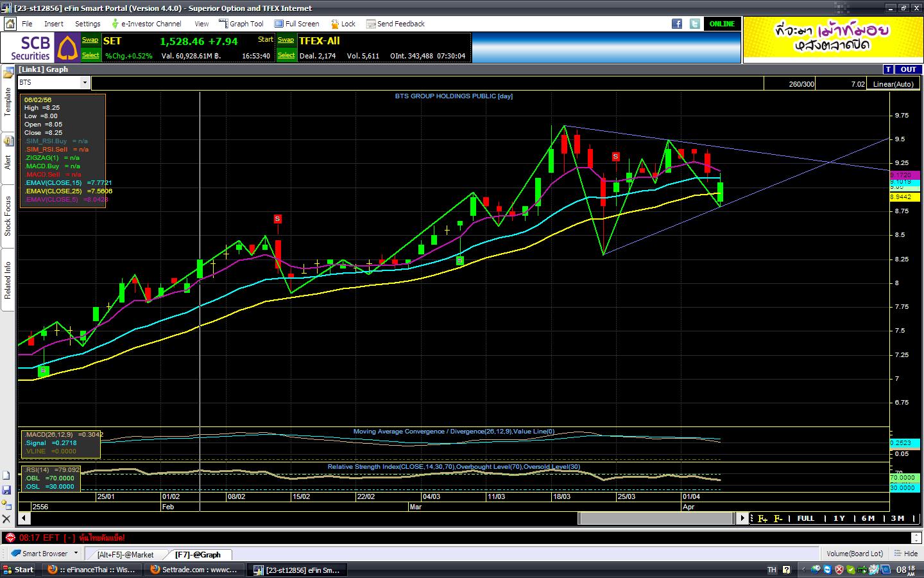The image size is (924, 578).
Task: Open the Related Info side tab
Action: [8, 281]
